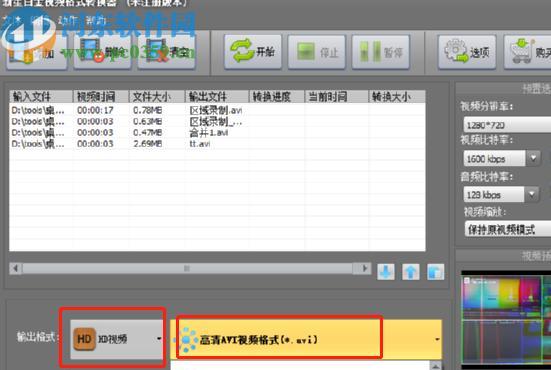Image resolution: width=551 pixels, height=370 pixels.
Task: Click the 删除 (Delete) video button
Action: click(x=102, y=52)
